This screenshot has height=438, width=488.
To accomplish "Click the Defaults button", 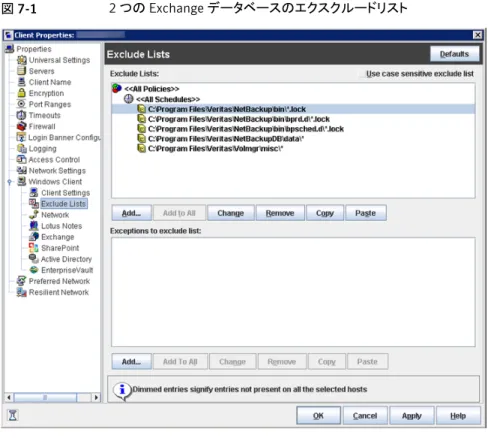I will pyautogui.click(x=454, y=54).
